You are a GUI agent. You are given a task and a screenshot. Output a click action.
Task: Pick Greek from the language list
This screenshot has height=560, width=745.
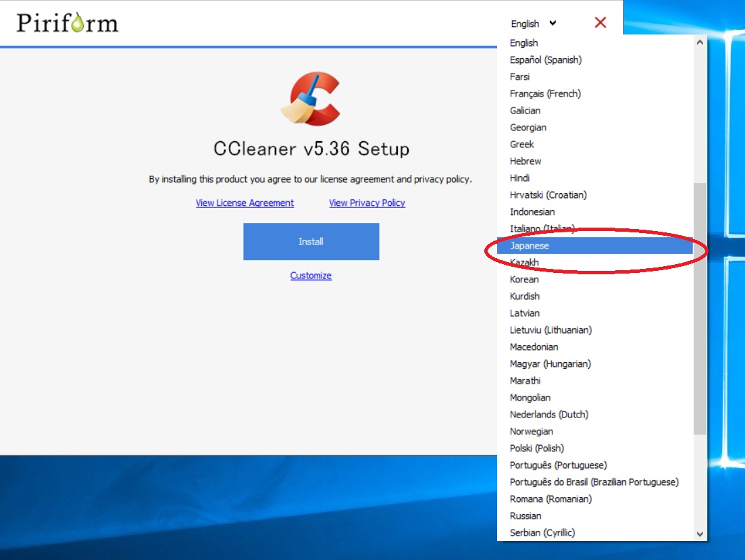[595, 144]
